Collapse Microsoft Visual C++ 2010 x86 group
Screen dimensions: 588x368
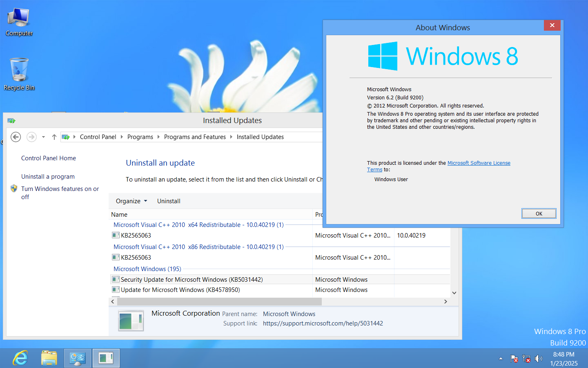pos(198,247)
